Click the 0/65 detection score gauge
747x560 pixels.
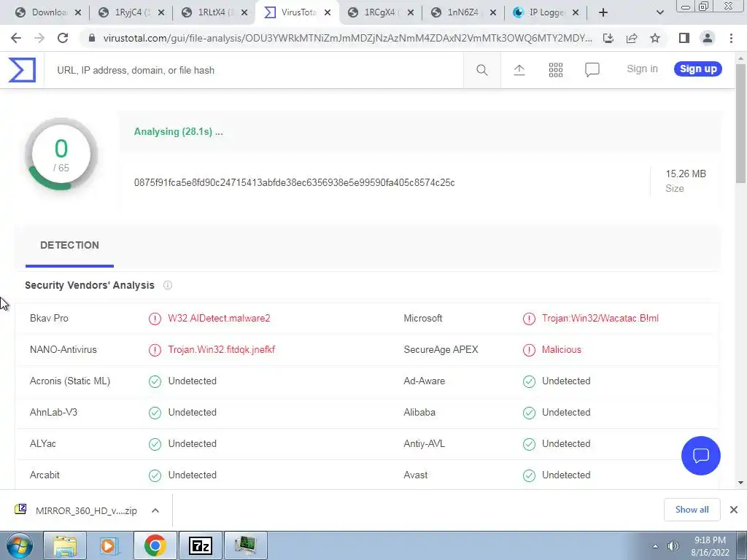[61, 155]
